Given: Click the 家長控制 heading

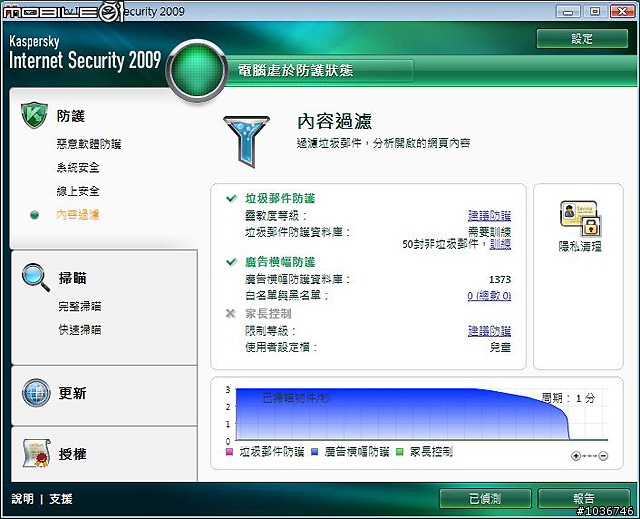Looking at the screenshot, I should [x=268, y=313].
